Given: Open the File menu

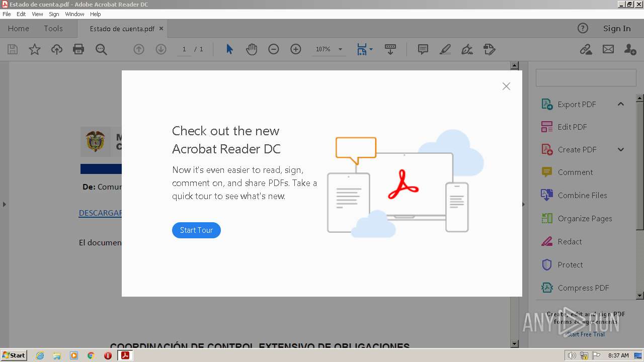Looking at the screenshot, I should [x=7, y=14].
